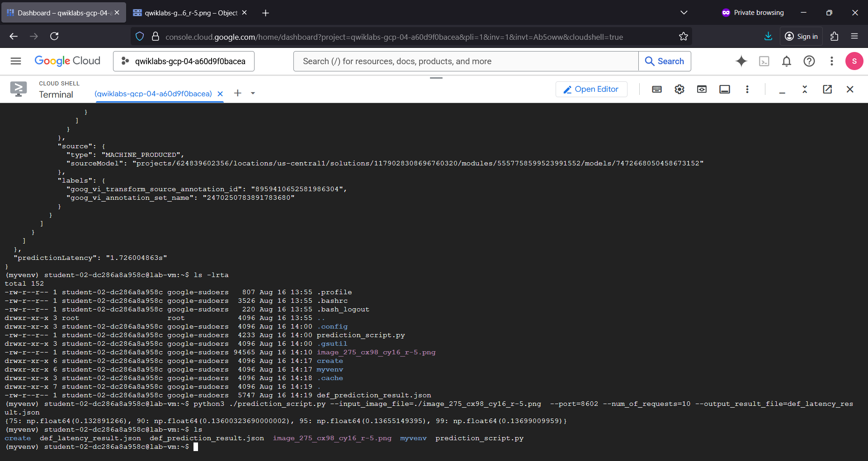Click the .gsutil directory name
Screen dimensions: 868x461
coord(332,344)
